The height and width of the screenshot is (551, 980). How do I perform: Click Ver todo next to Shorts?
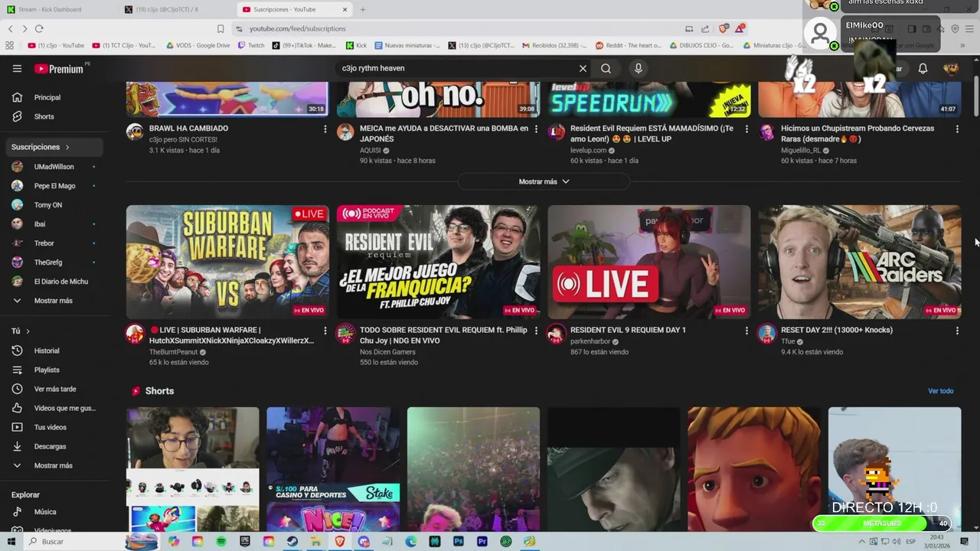point(940,391)
